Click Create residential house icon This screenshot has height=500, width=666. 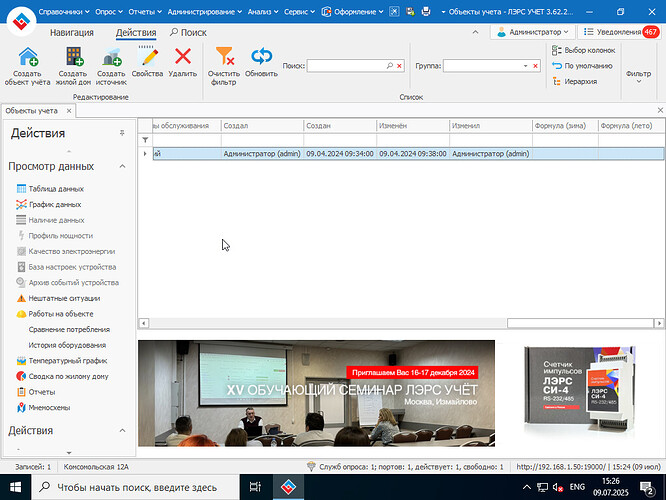click(x=73, y=57)
